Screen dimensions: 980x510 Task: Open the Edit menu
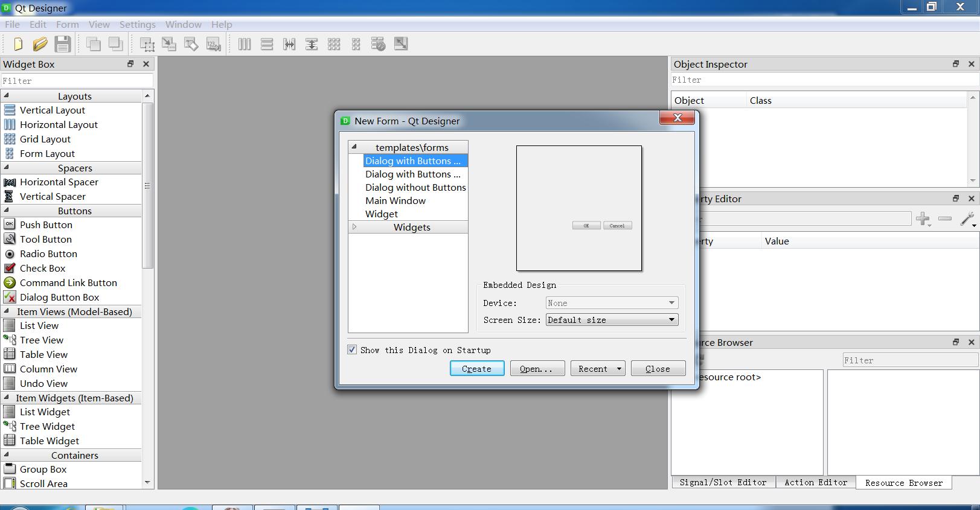pyautogui.click(x=38, y=24)
